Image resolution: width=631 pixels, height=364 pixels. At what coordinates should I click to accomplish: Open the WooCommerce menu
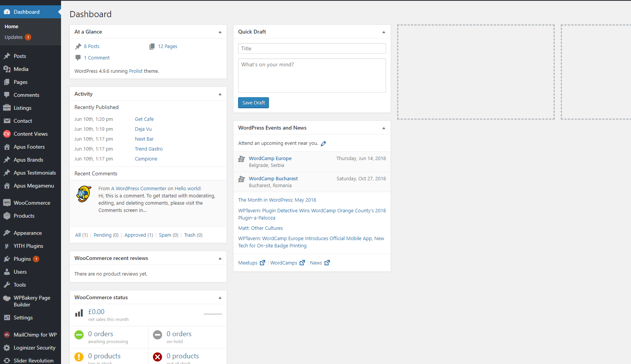click(x=32, y=203)
